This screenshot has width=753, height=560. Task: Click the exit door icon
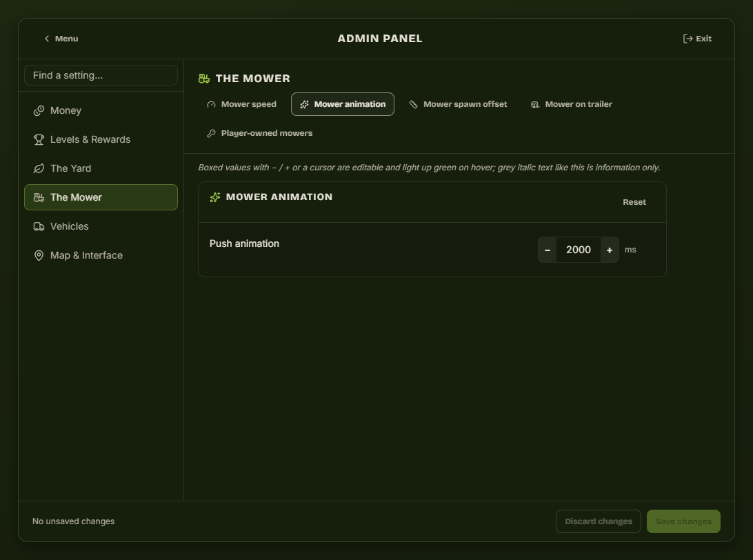[687, 39]
